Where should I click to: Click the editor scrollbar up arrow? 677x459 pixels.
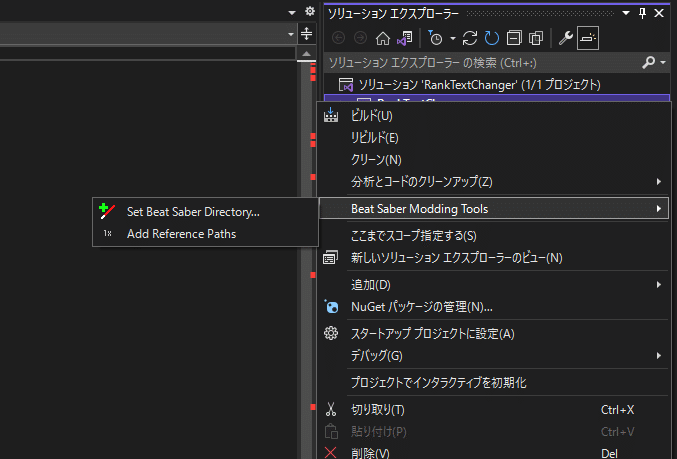307,54
